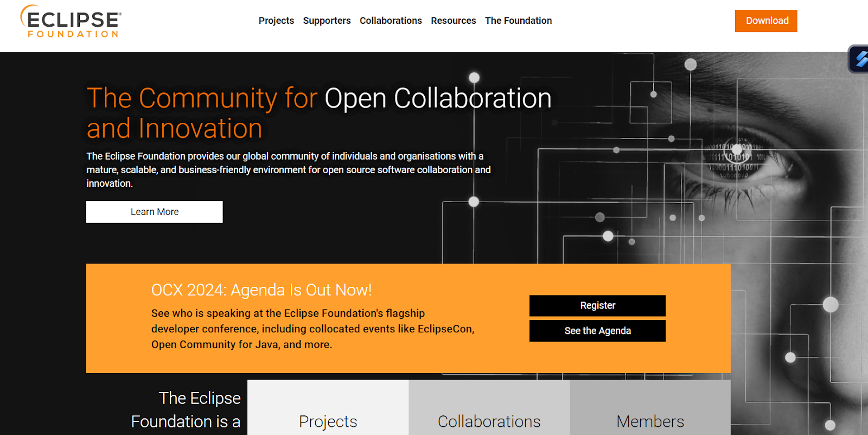Click the Learn More button
This screenshot has height=435, width=868.
pyautogui.click(x=155, y=212)
